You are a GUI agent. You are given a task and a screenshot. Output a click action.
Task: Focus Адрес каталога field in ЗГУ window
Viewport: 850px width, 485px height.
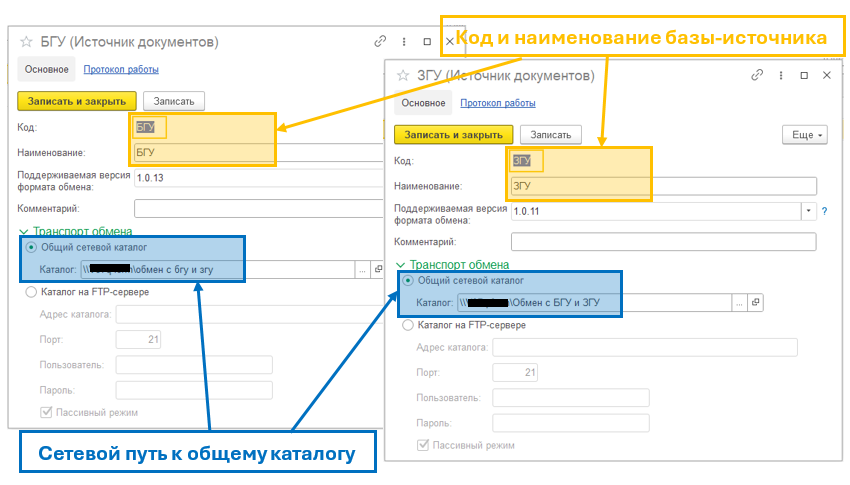pos(645,347)
